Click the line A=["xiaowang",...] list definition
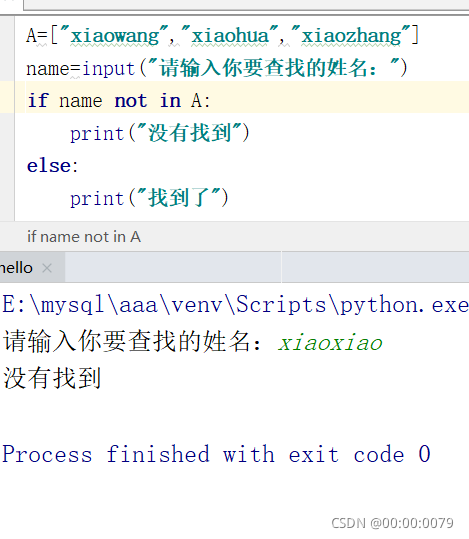Image resolution: width=469 pixels, height=539 pixels. click(x=222, y=35)
